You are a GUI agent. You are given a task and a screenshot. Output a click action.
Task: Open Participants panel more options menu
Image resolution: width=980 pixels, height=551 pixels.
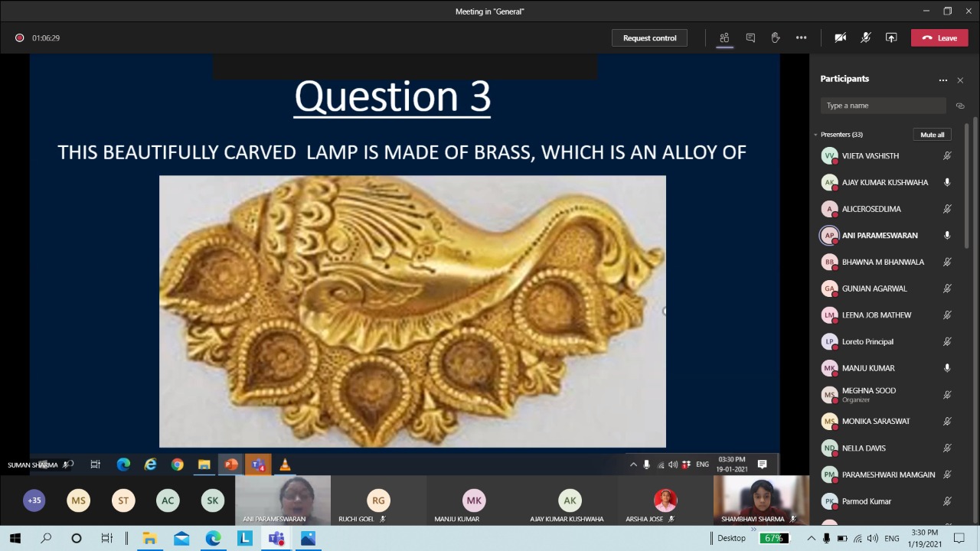tap(943, 80)
